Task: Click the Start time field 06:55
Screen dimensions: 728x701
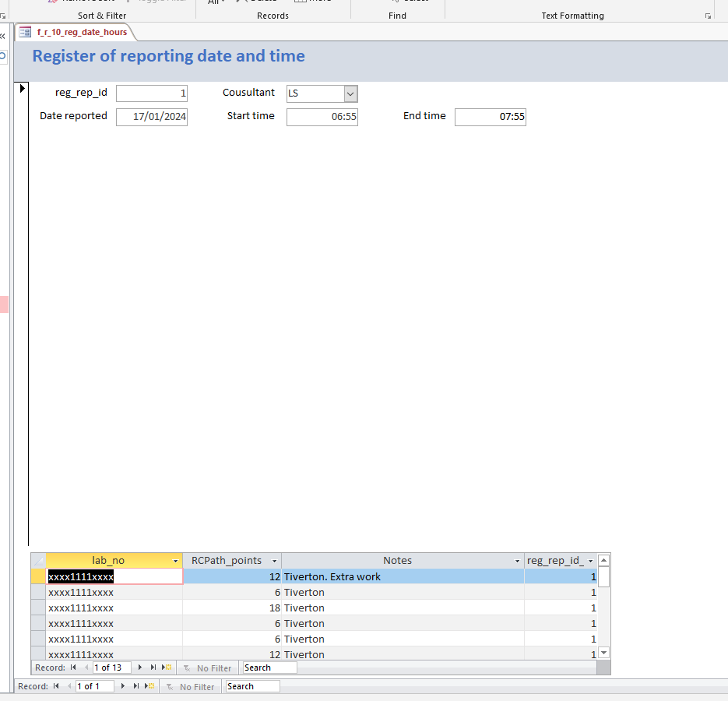Action: click(x=322, y=117)
